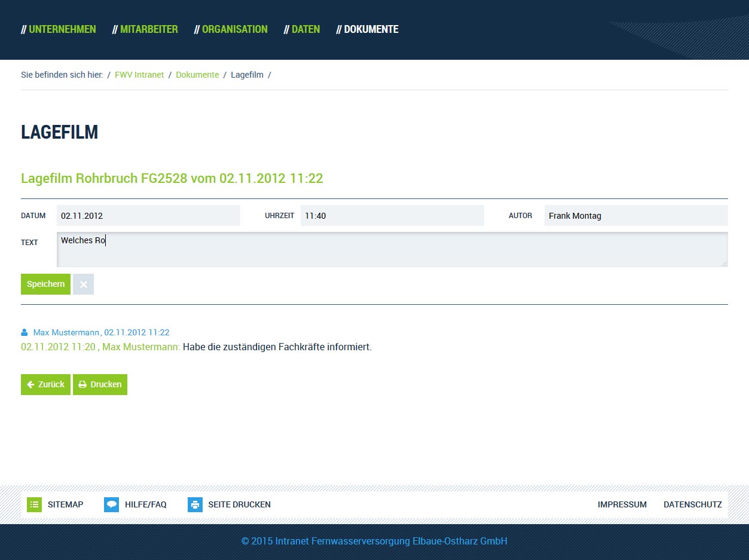Save the entry with Speichern
Image resolution: width=749 pixels, height=560 pixels.
[x=45, y=284]
